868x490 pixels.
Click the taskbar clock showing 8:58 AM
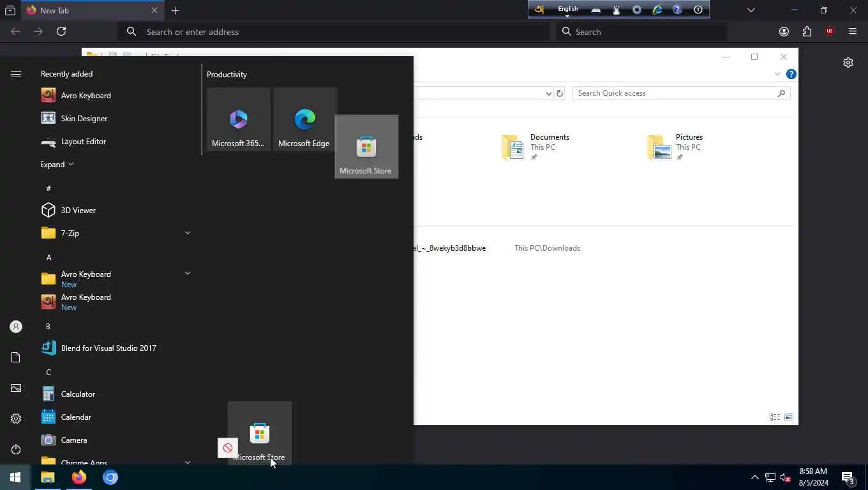(x=813, y=477)
